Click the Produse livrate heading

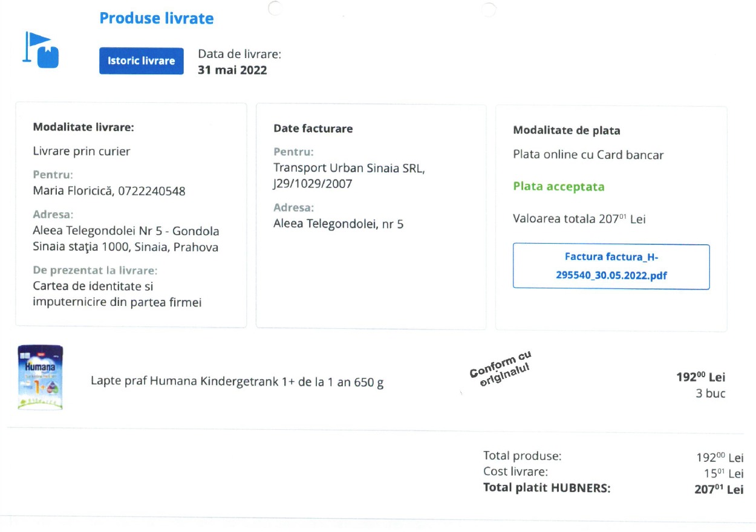(x=156, y=18)
